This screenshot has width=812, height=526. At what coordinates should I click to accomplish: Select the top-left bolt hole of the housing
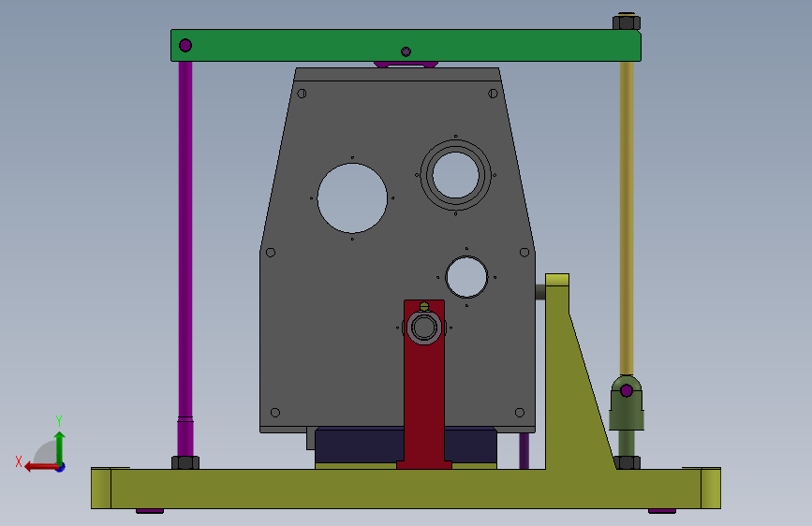pyautogui.click(x=302, y=94)
